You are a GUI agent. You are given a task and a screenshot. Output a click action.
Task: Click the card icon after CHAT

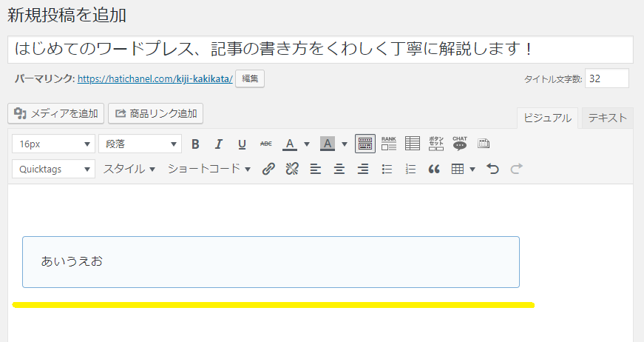484,144
